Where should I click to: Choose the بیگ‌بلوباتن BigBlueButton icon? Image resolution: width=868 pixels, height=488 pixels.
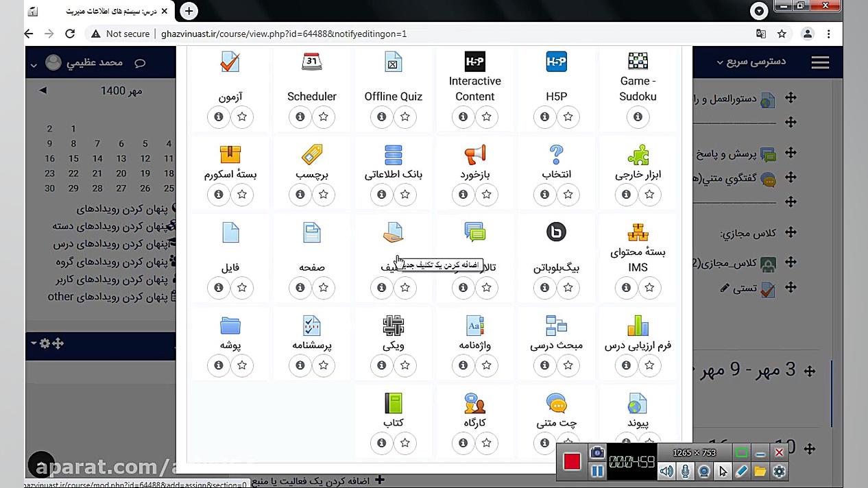click(556, 232)
